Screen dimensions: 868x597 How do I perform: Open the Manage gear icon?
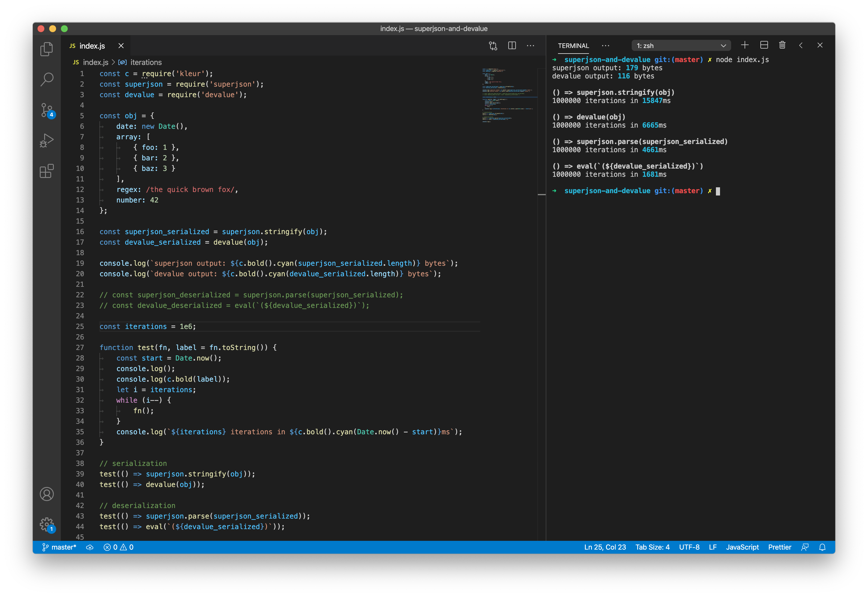click(x=46, y=524)
